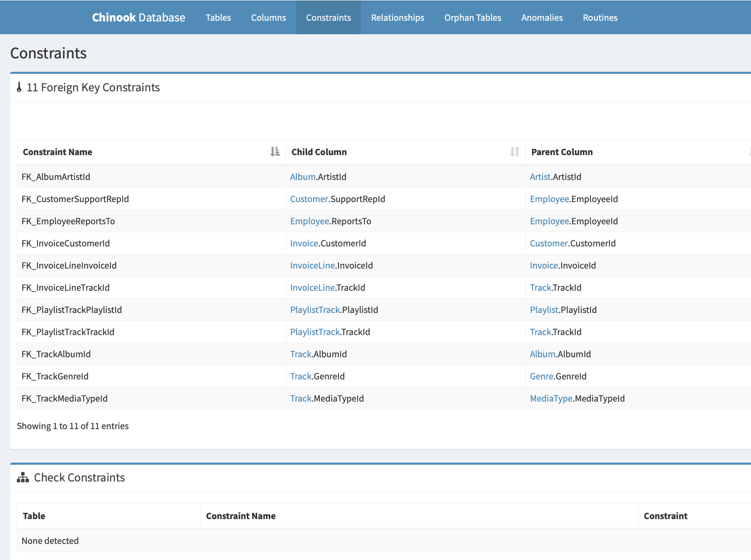751x560 pixels.
Task: Open Artist link in FK_AlbumArtistId row
Action: click(540, 177)
